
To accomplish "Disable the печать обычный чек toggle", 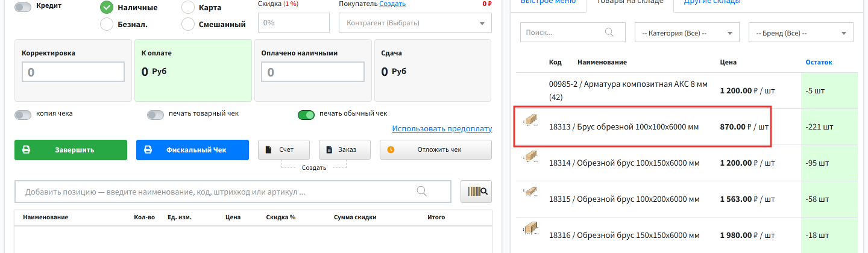I will coord(306,114).
